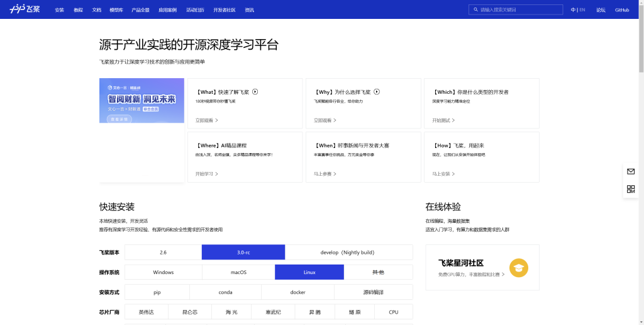Open the QR code side button
Viewport: 644px width, 325px height.
tap(631, 189)
